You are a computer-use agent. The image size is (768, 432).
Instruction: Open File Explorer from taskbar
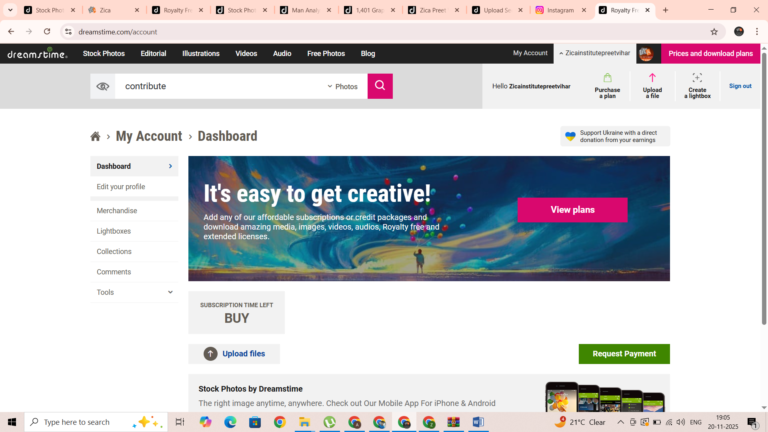305,422
